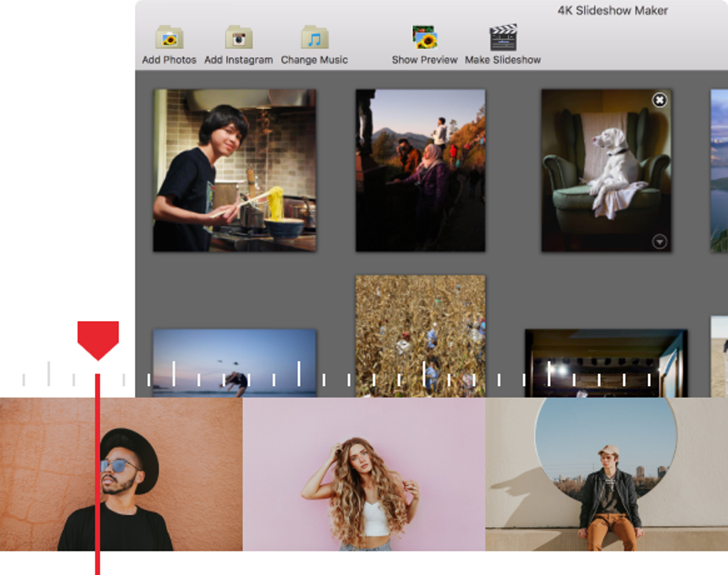Remove the dog photo with the X button
The width and height of the screenshot is (728, 575).
pyautogui.click(x=659, y=100)
